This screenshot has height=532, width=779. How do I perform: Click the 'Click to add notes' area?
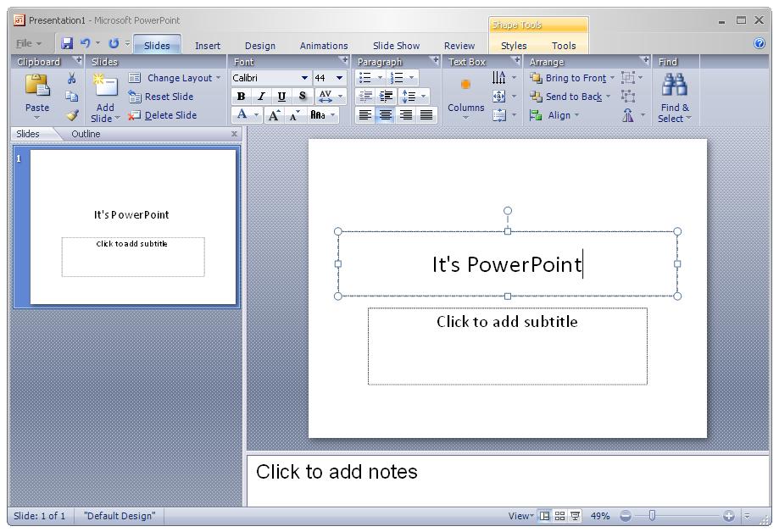point(508,480)
